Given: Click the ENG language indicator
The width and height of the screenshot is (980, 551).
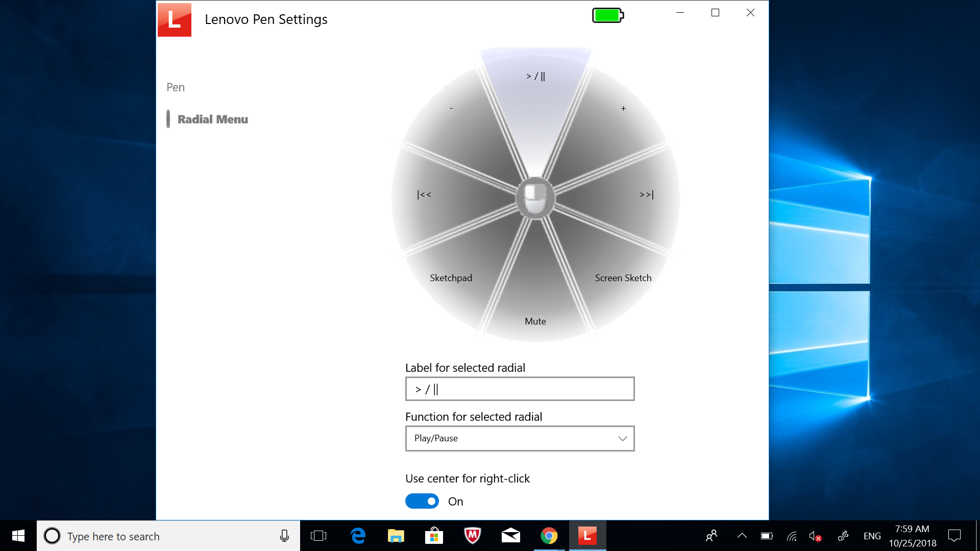Looking at the screenshot, I should coord(872,536).
